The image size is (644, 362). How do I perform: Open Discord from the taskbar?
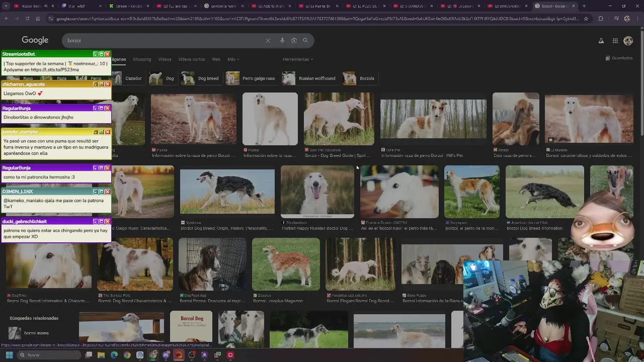tap(166, 355)
